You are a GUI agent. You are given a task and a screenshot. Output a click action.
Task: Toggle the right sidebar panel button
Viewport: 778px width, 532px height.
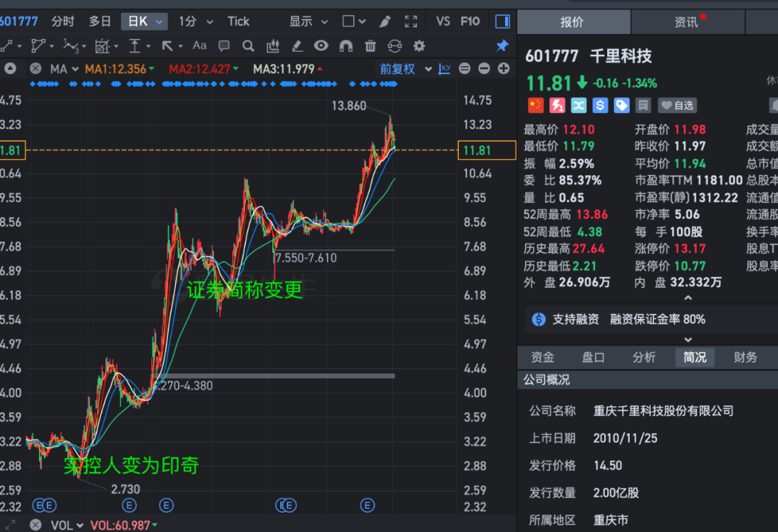pyautogui.click(x=503, y=22)
